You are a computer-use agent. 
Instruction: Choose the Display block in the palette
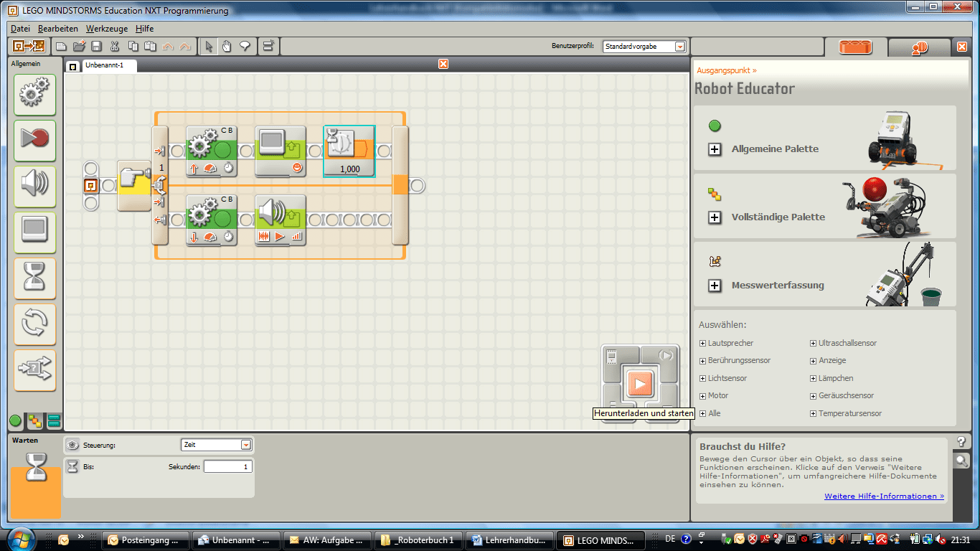point(34,231)
